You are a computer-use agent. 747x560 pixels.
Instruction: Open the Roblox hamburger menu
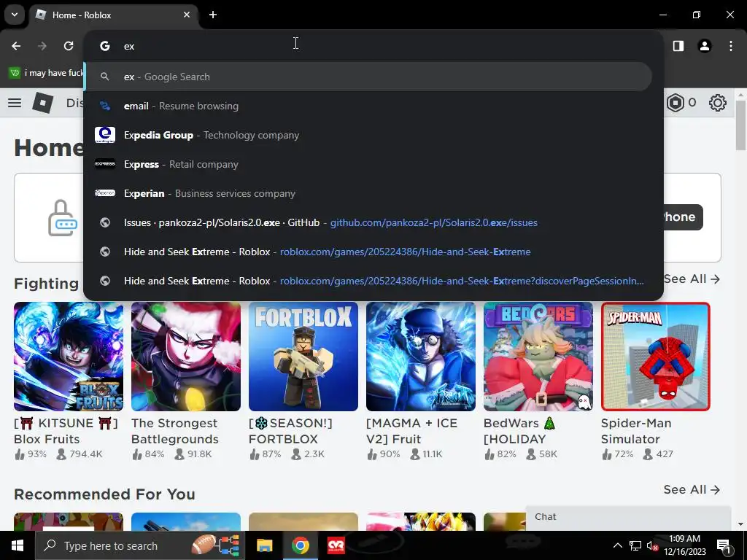coord(15,103)
